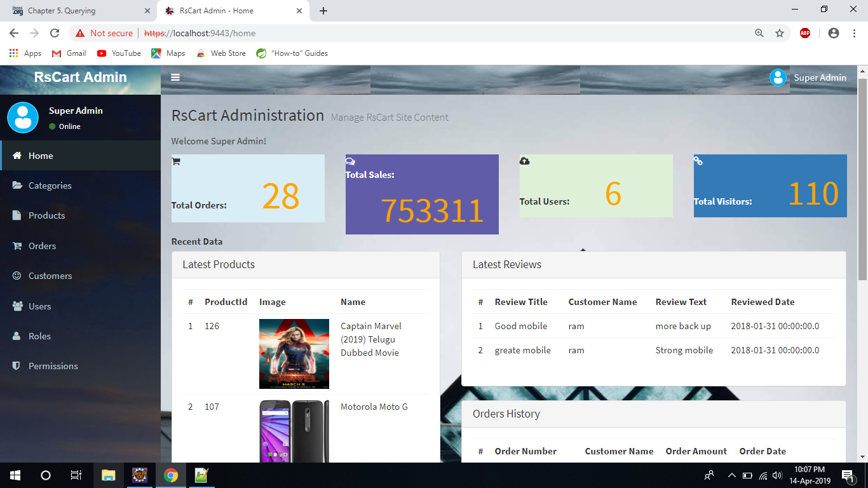Reload the page
Image resolution: width=868 pixels, height=488 pixels.
[55, 33]
